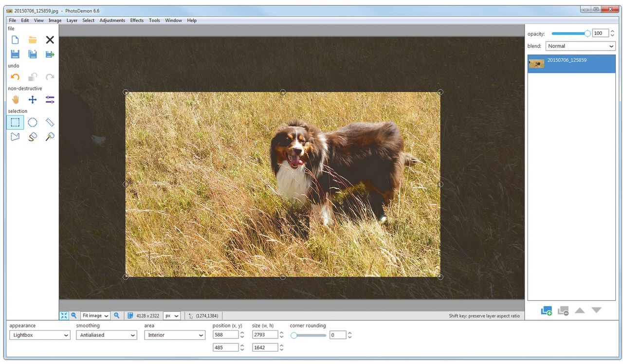Click the stepper arrows beside width 2793
Image resolution: width=623 pixels, height=364 pixels.
(x=281, y=335)
